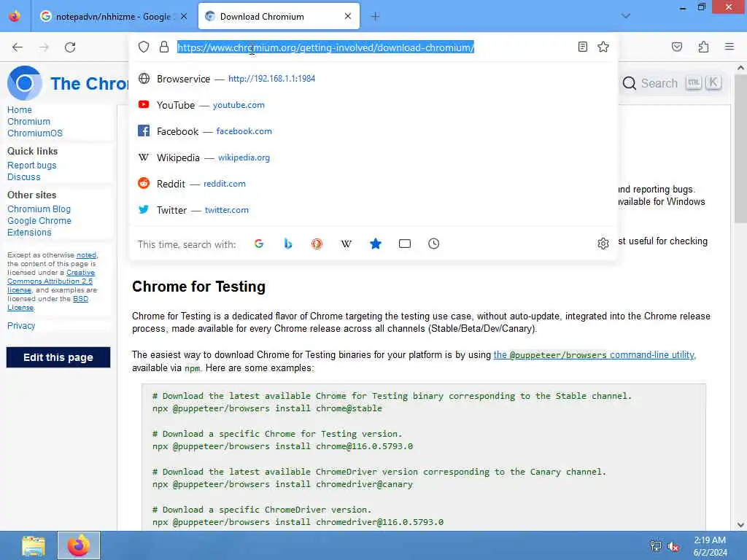The image size is (747, 560).
Task: Click the Edit this page button
Action: click(x=58, y=357)
